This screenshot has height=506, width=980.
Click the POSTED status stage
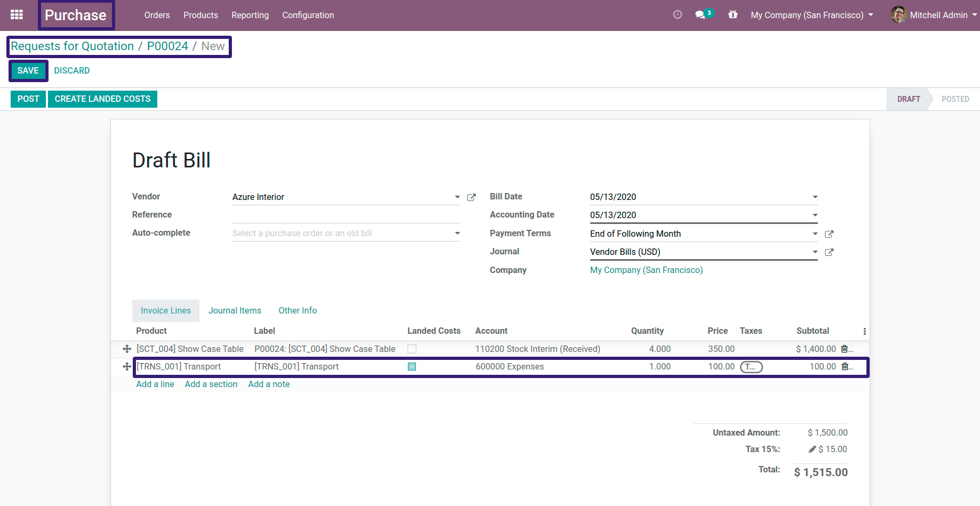tap(955, 99)
